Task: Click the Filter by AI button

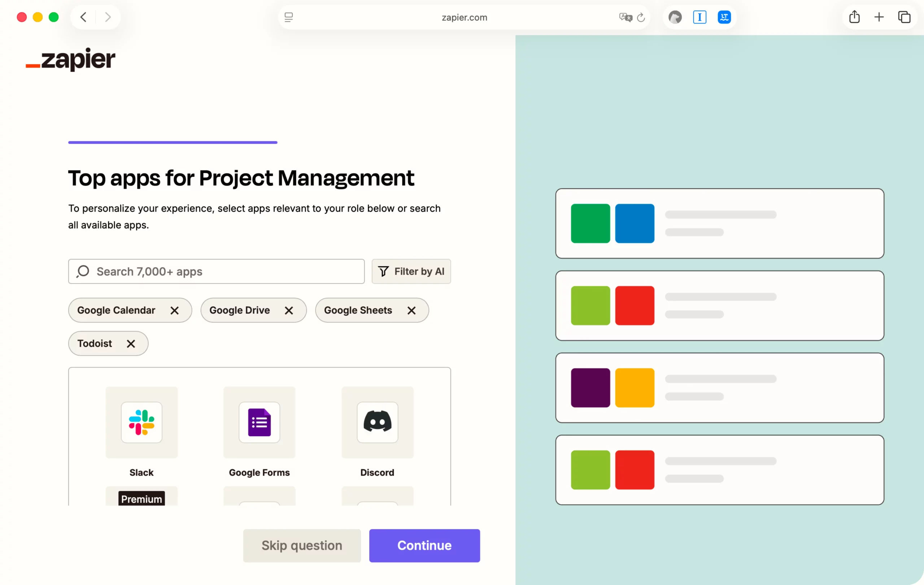Action: [x=411, y=272]
